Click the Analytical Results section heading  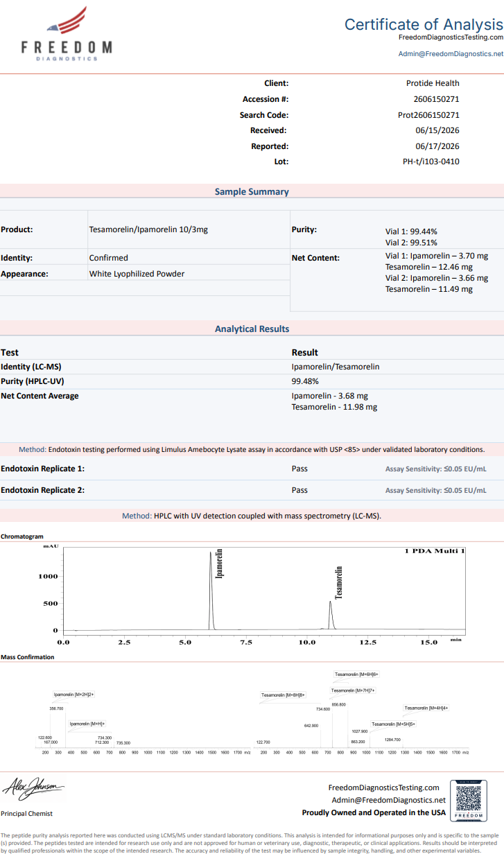click(252, 329)
